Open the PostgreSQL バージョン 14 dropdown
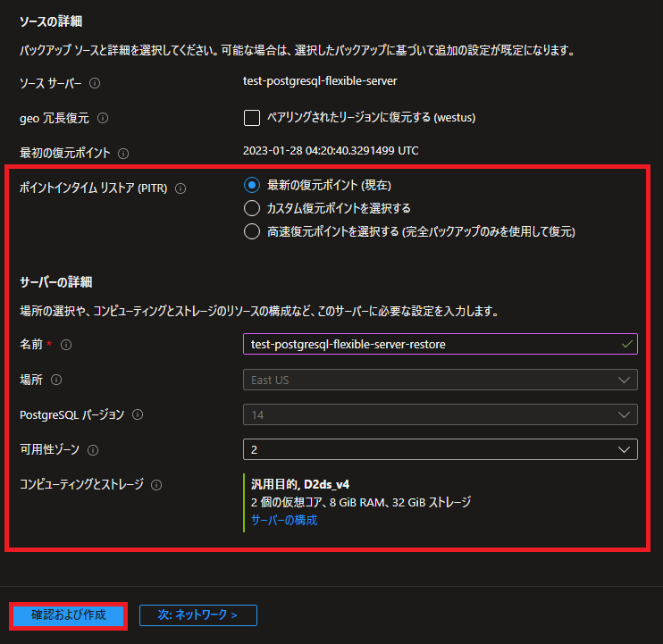This screenshot has height=644, width=663. click(441, 414)
